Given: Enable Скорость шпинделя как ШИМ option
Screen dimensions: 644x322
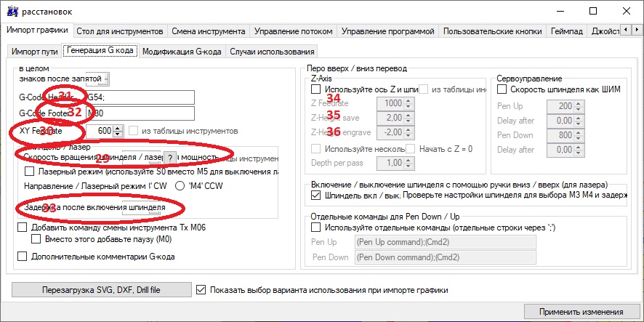Looking at the screenshot, I should point(502,89).
